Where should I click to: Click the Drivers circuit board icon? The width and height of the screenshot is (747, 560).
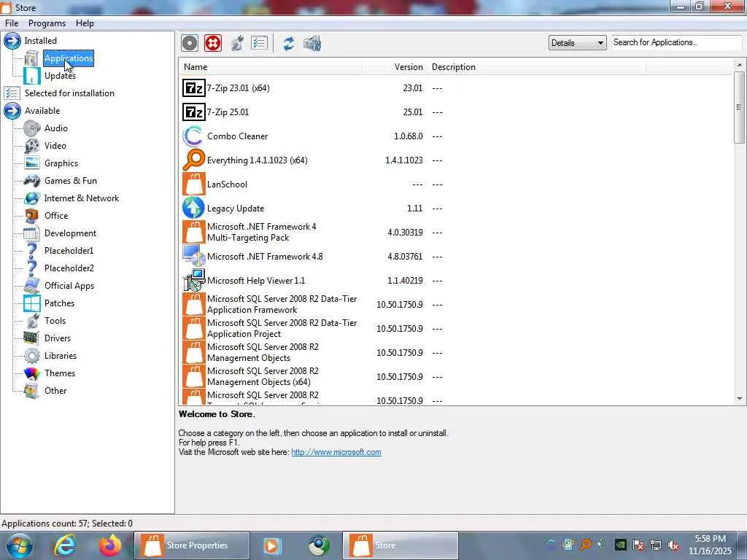click(32, 338)
